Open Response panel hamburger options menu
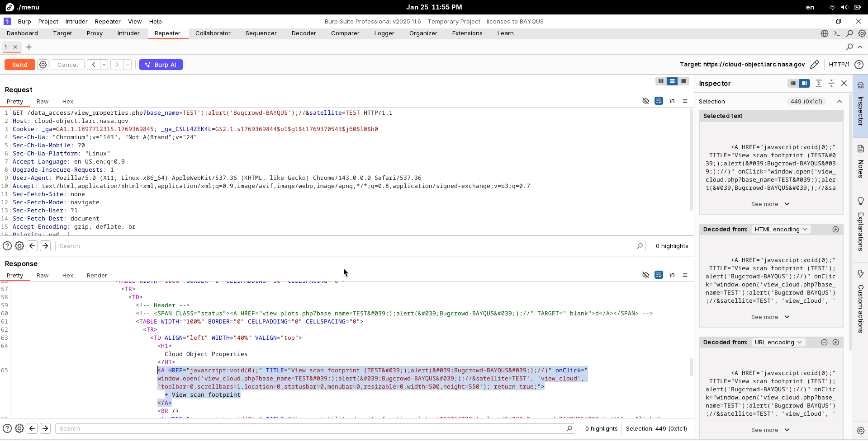 [x=685, y=275]
